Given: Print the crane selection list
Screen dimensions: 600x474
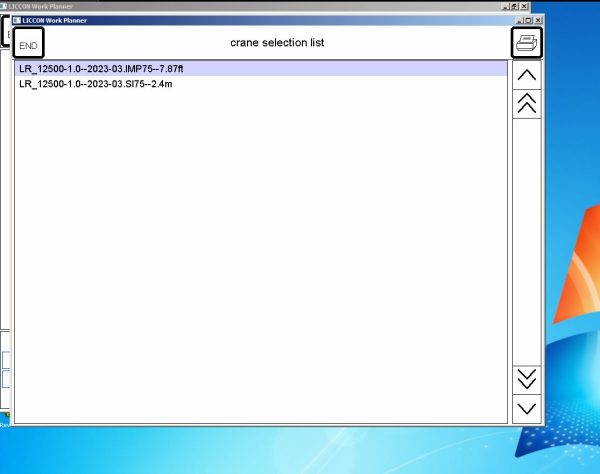Looking at the screenshot, I should 527,43.
